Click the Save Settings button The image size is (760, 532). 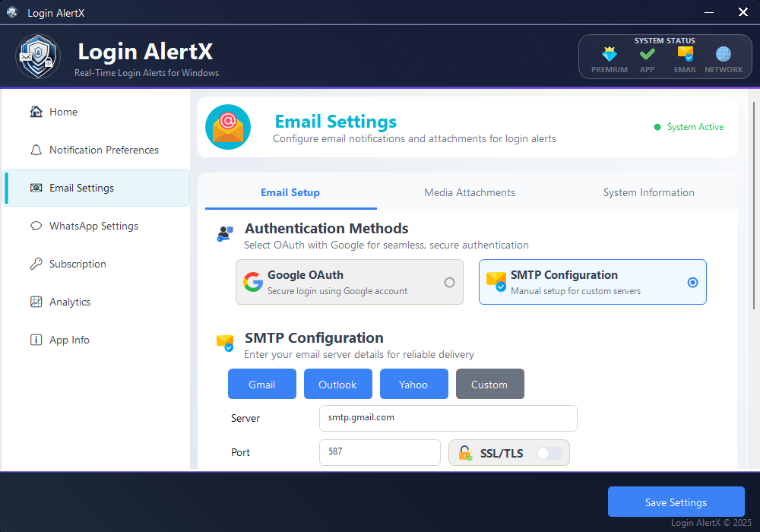point(676,502)
